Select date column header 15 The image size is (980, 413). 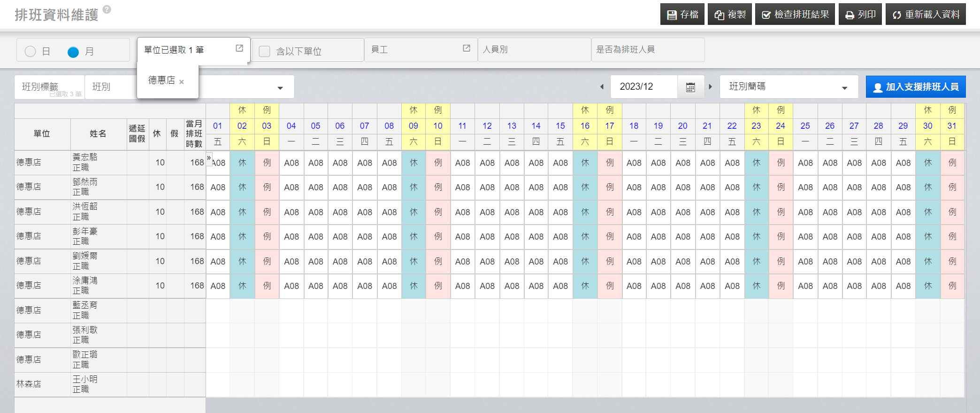(x=560, y=126)
